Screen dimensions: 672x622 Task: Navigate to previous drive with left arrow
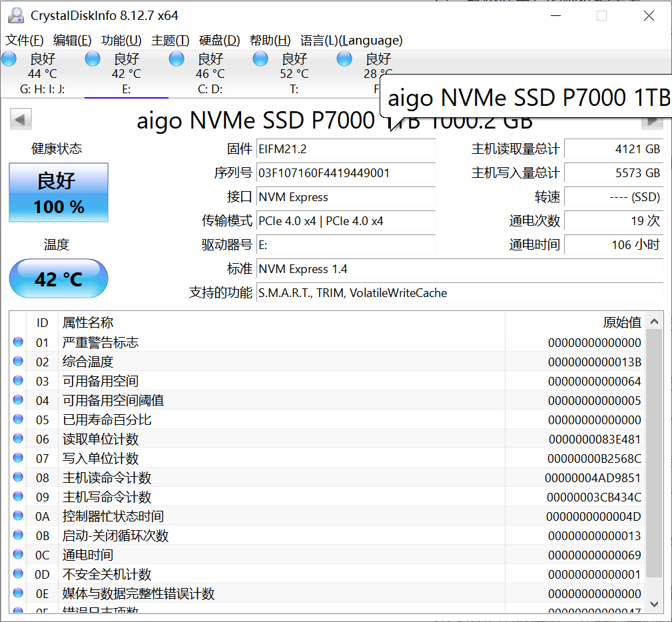tap(20, 119)
